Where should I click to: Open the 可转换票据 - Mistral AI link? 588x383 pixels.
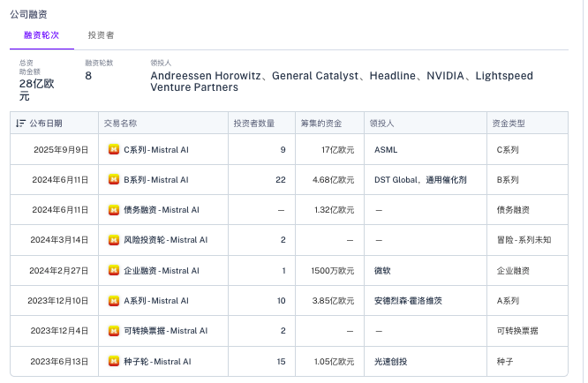click(x=165, y=331)
